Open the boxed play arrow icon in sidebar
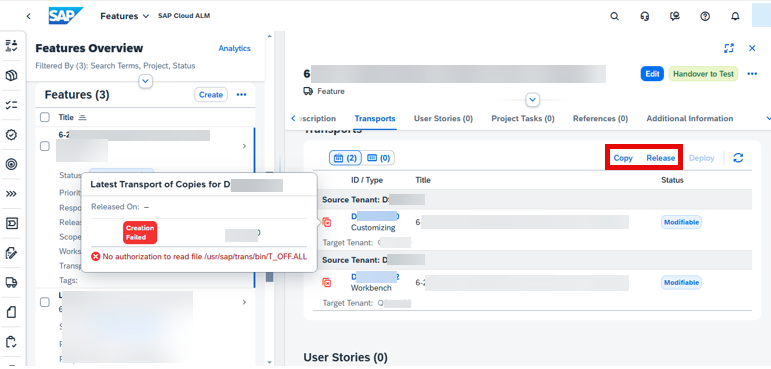 click(11, 223)
